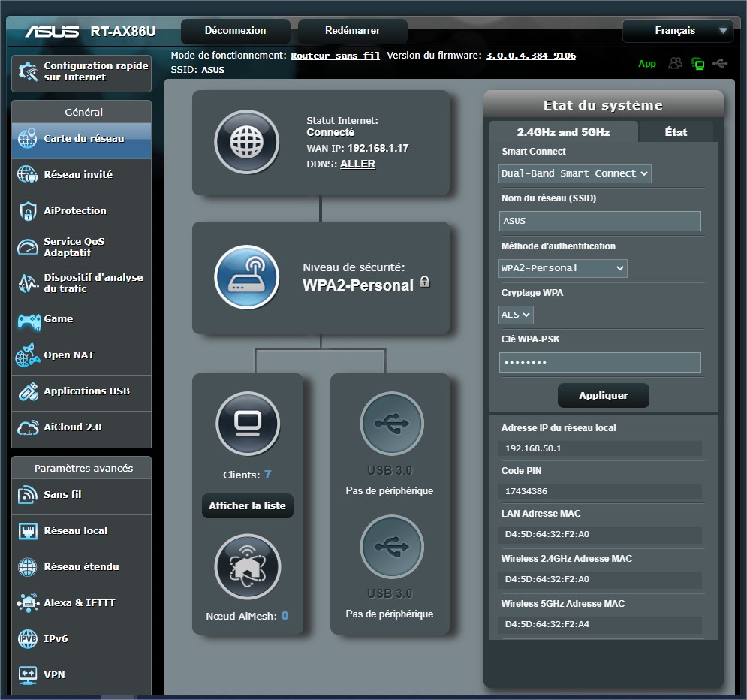The height and width of the screenshot is (700, 747).
Task: Click the green network clients status icon
Action: (x=698, y=64)
